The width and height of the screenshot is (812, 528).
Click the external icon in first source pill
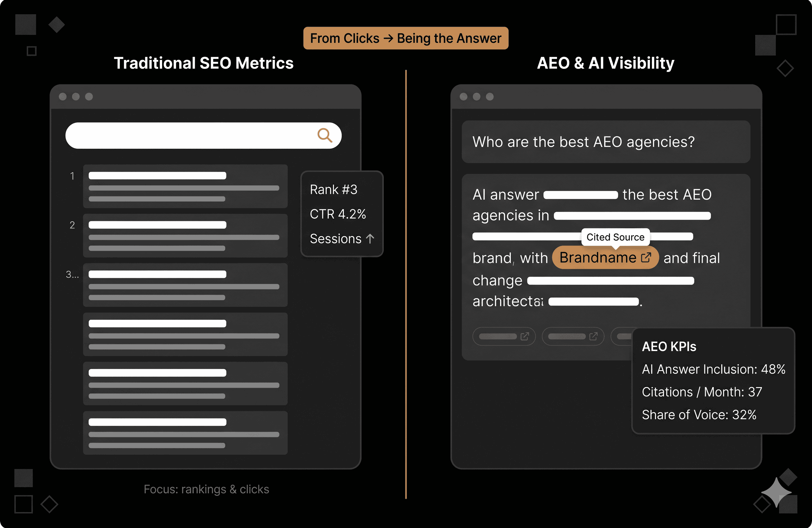525,337
